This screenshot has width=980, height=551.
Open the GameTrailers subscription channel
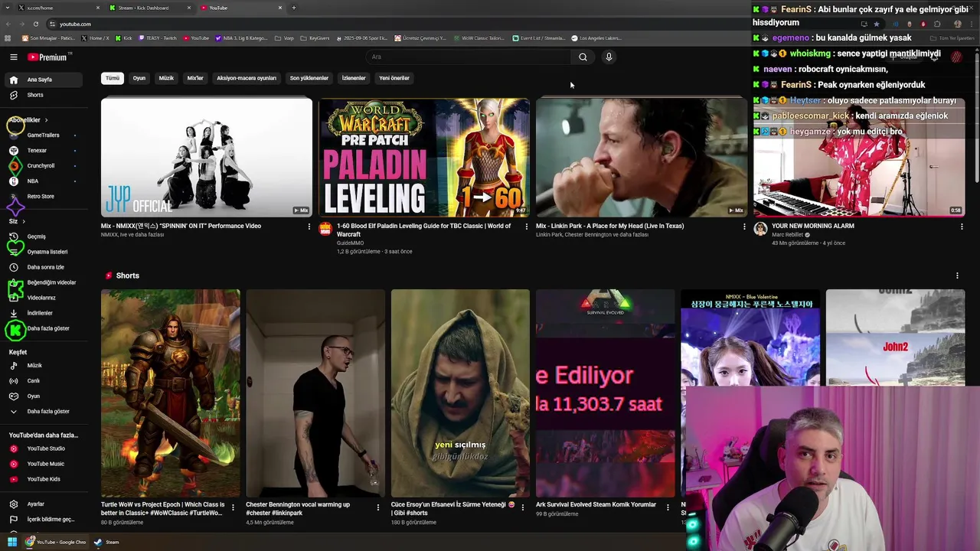click(44, 135)
